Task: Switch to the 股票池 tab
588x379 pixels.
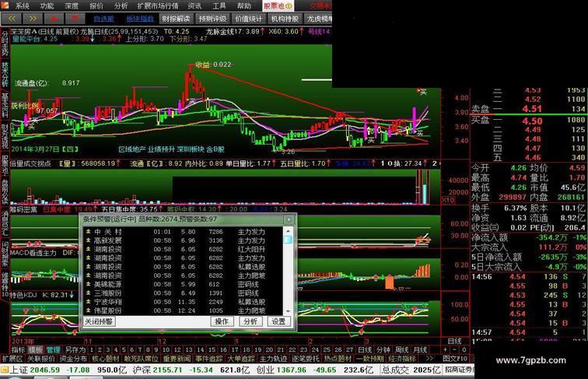Action: [x=277, y=5]
